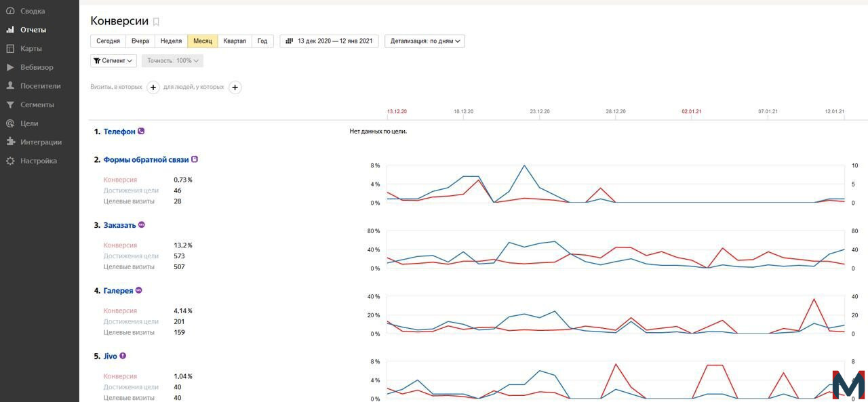Click the purple icon next to Jivo
Image resolution: width=868 pixels, height=402 pixels.
[123, 355]
